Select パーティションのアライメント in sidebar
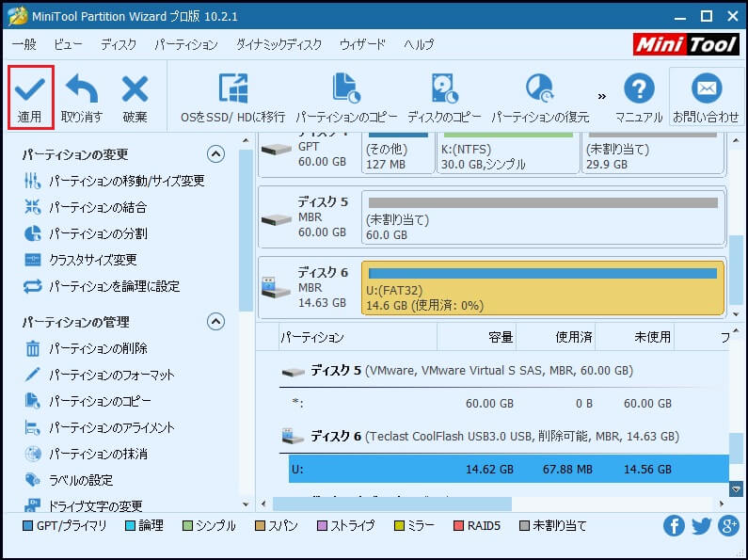748x560 pixels. [99, 427]
